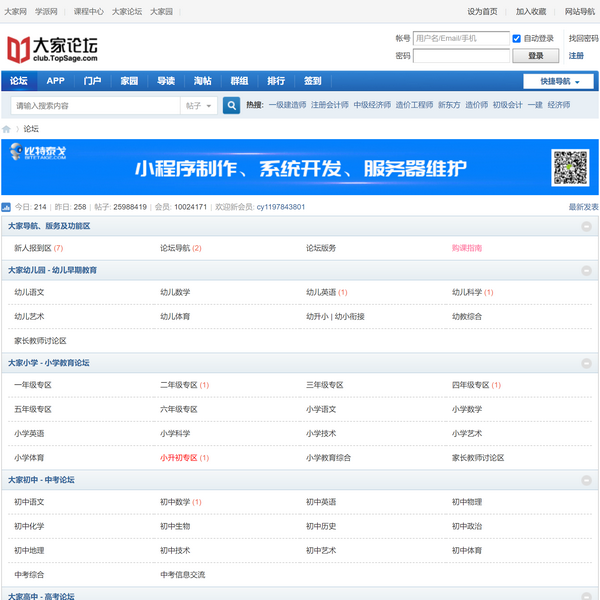Enable the 自动登录 checkbox
600x600 pixels.
[x=517, y=39]
